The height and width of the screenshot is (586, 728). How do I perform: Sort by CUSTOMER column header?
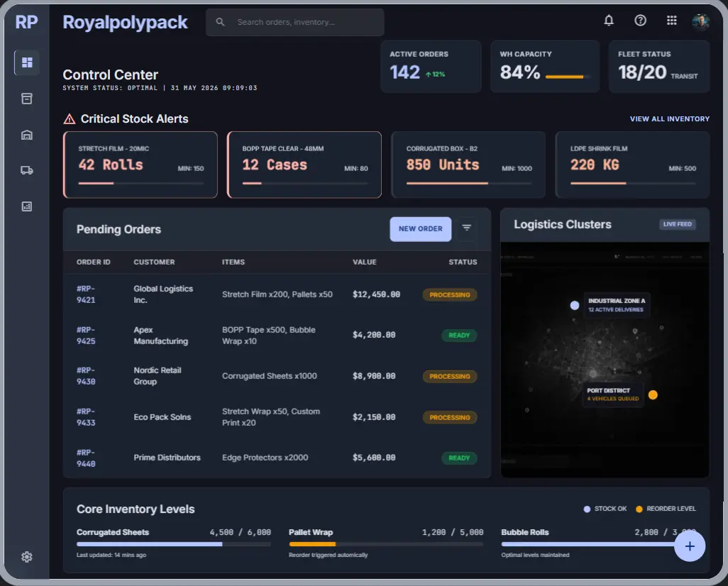pyautogui.click(x=154, y=262)
